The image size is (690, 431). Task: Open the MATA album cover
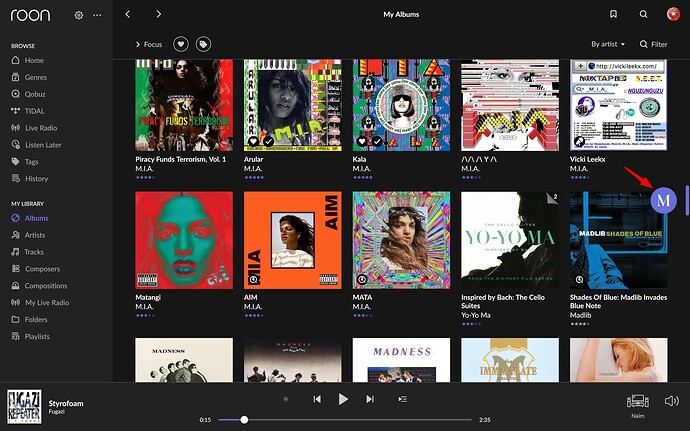[401, 240]
